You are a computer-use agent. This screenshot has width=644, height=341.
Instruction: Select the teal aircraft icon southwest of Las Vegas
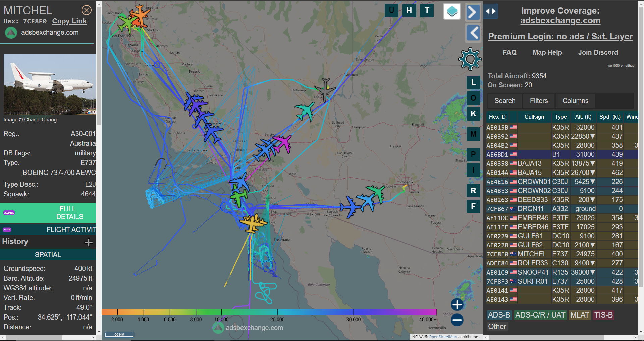[x=305, y=111]
